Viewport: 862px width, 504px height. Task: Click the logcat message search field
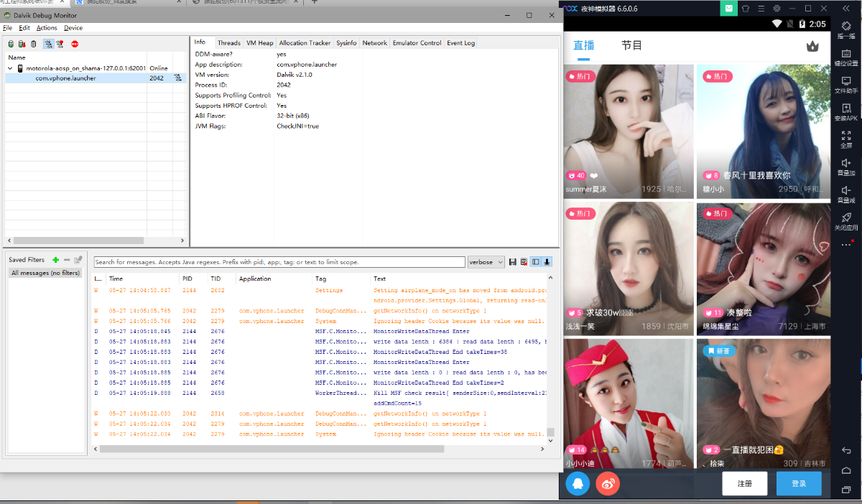[x=279, y=262]
